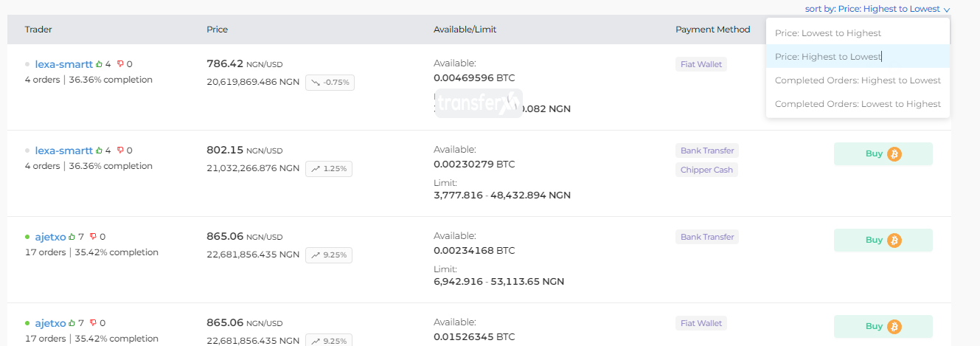Click Fiat Wallet tag in the 786.42 row
980x346 pixels.
click(701, 64)
